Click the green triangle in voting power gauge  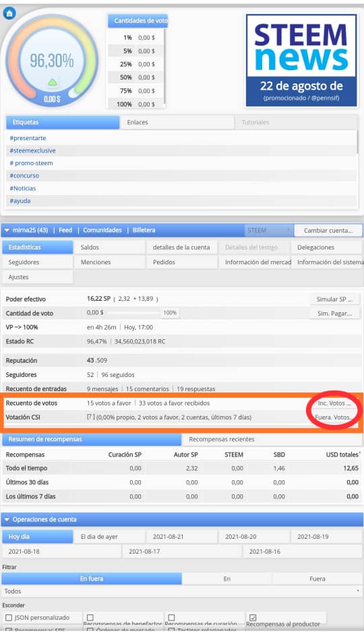point(52,82)
